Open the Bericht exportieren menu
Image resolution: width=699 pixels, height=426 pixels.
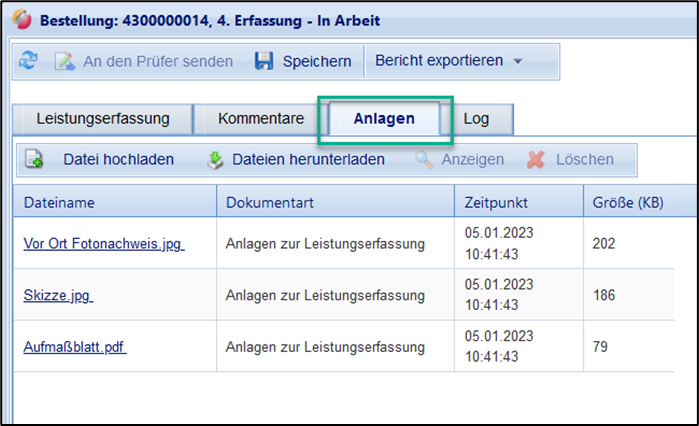pos(439,61)
